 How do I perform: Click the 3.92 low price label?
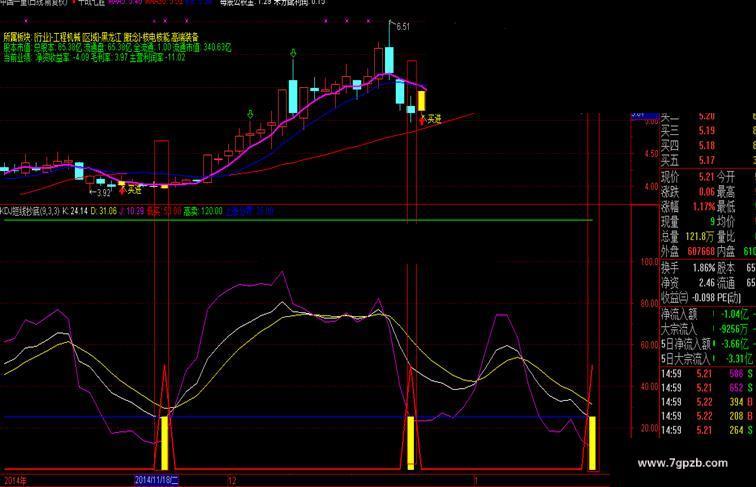pos(103,192)
